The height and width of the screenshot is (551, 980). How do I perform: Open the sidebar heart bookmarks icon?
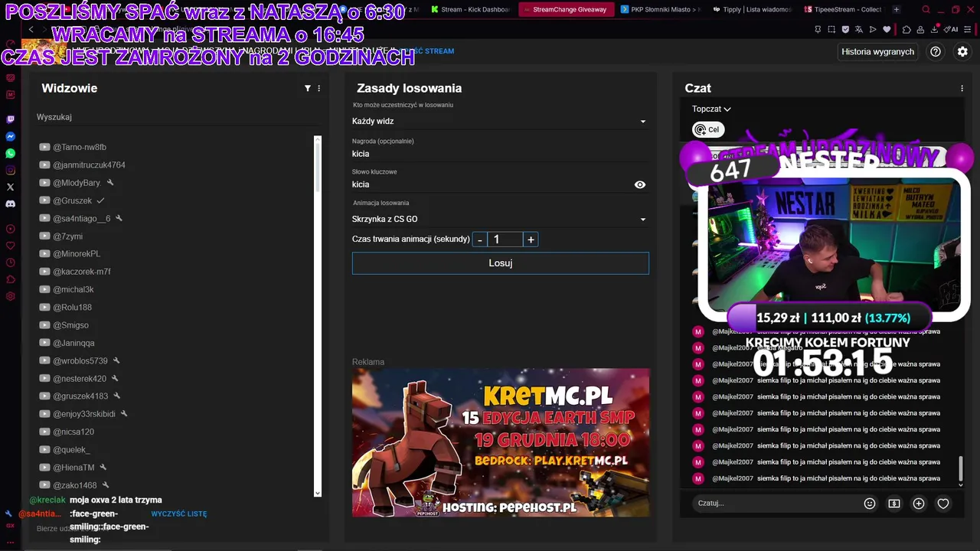click(x=11, y=246)
